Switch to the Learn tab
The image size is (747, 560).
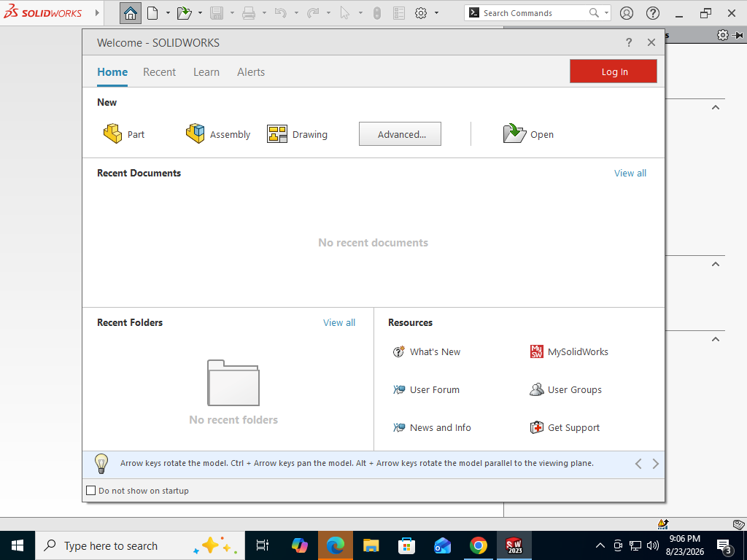tap(206, 72)
